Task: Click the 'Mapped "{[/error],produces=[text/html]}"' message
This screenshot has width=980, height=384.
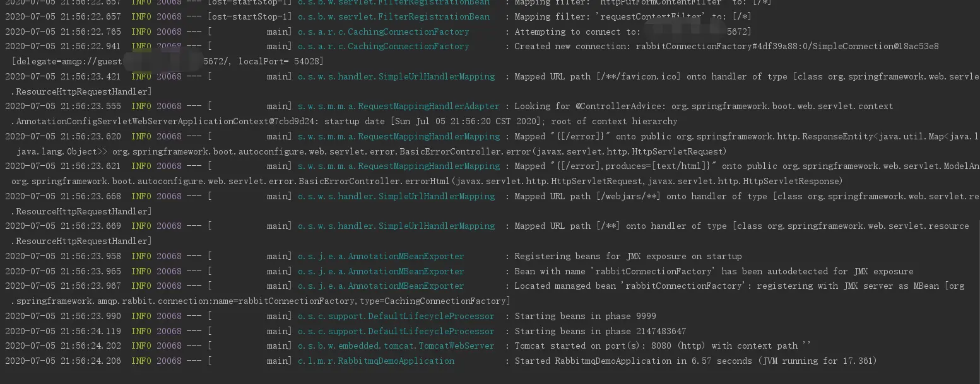Action: tap(747, 166)
